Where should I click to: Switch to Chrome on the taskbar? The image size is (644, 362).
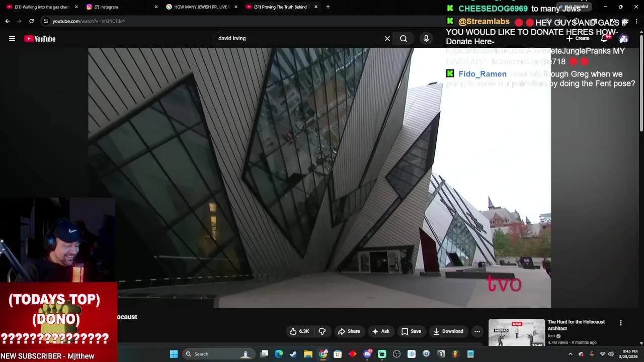[x=323, y=354]
